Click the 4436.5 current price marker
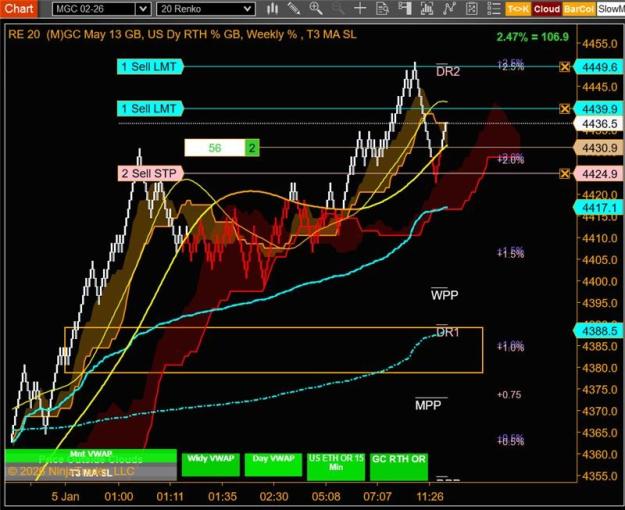 599,124
